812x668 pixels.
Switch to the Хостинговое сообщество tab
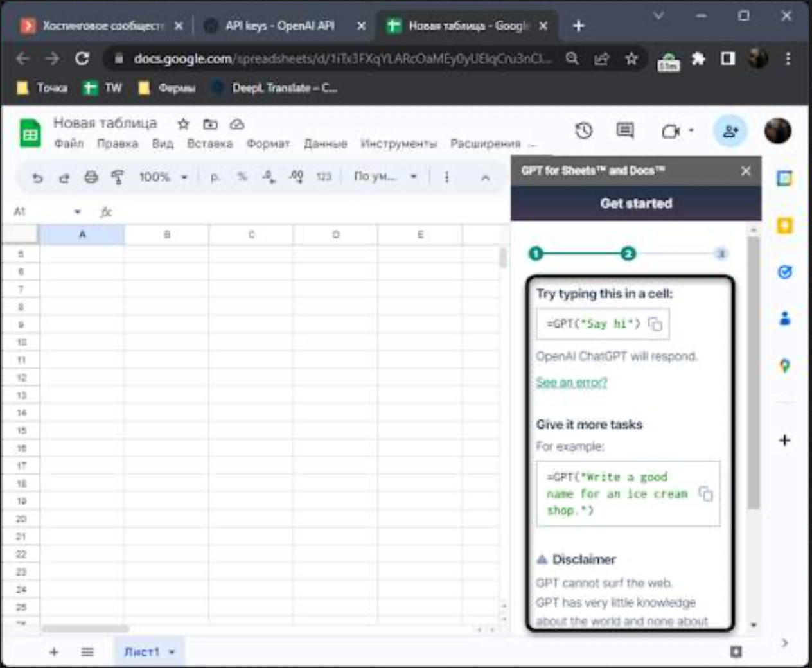[101, 26]
